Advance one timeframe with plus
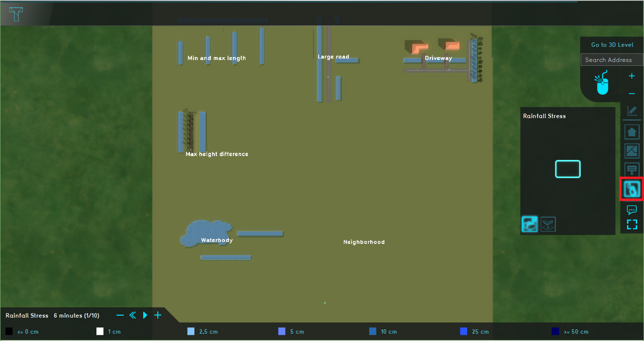 pos(158,315)
